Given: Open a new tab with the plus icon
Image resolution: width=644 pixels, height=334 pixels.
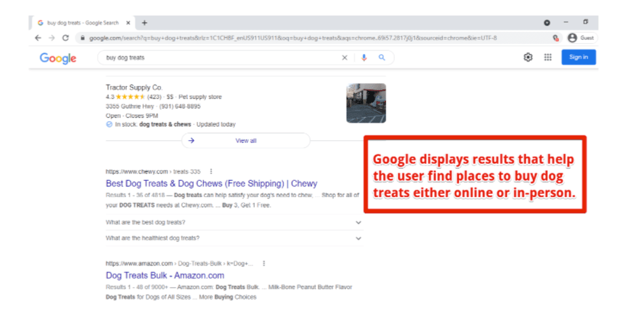Looking at the screenshot, I should (x=144, y=23).
